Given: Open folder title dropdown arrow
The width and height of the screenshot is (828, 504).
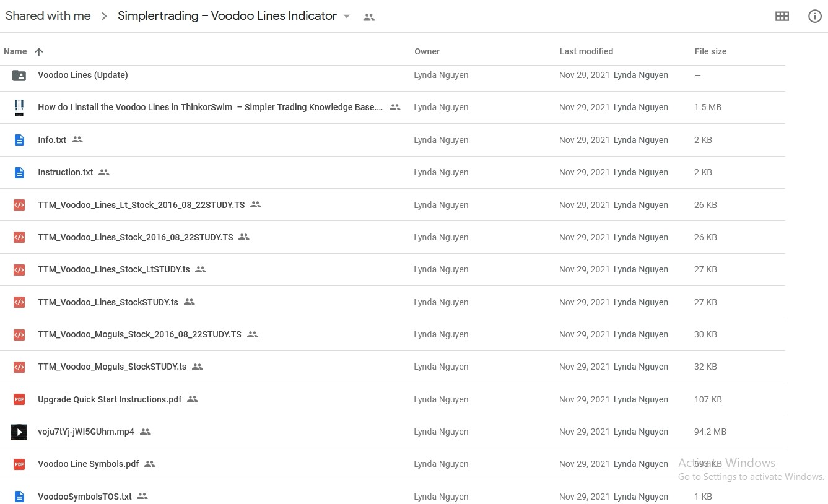Looking at the screenshot, I should click(x=347, y=17).
